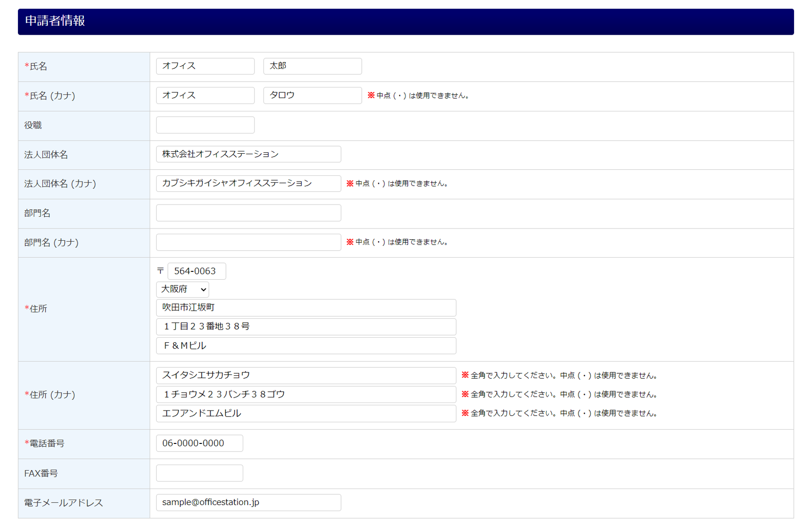The image size is (812, 529).
Task: Focus the empty 役職 input field
Action: [x=205, y=125]
